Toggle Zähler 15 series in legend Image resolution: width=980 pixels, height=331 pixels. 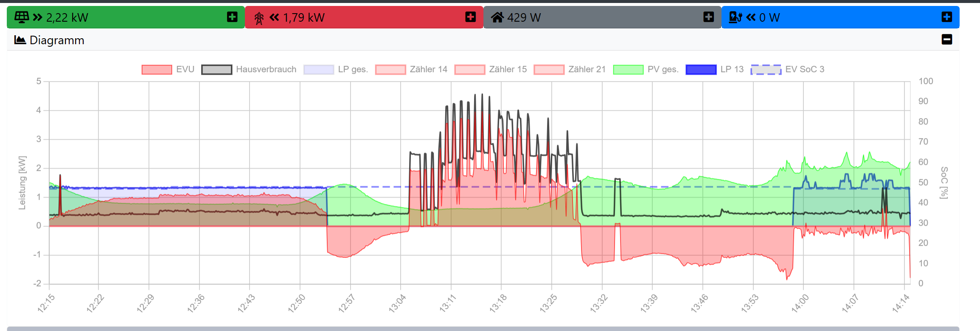click(x=491, y=69)
